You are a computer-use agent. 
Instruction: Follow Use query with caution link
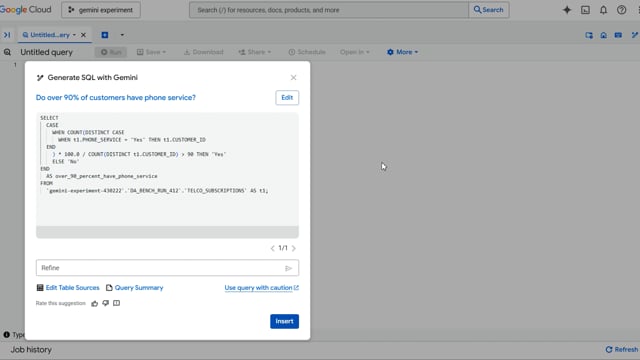[x=262, y=288]
